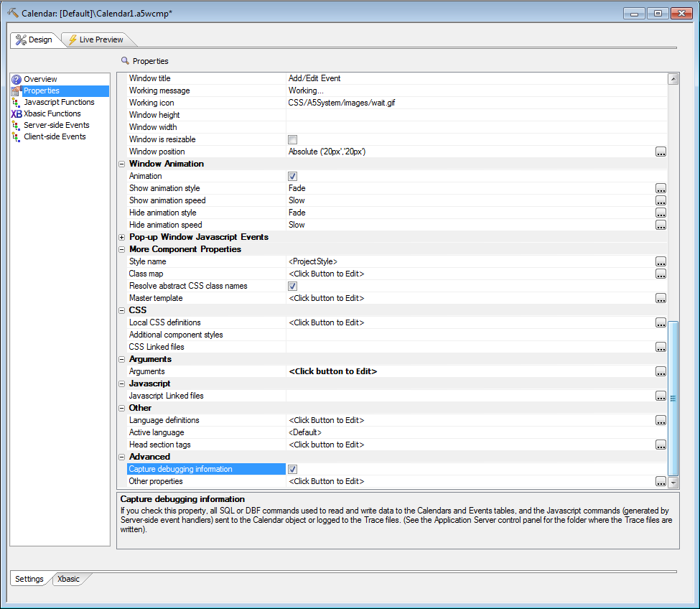Collapse the Window Animation section
This screenshot has height=609, width=700.
(121, 164)
